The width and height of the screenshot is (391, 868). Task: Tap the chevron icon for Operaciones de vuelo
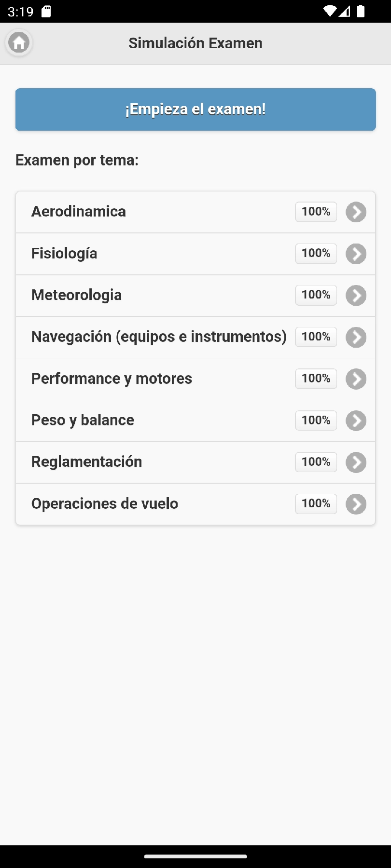(x=356, y=504)
